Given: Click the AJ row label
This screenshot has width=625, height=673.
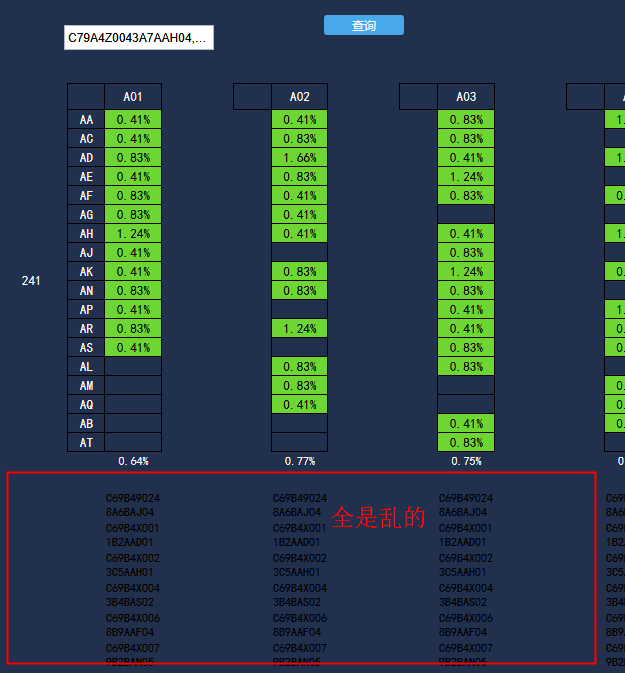Looking at the screenshot, I should 86,252.
